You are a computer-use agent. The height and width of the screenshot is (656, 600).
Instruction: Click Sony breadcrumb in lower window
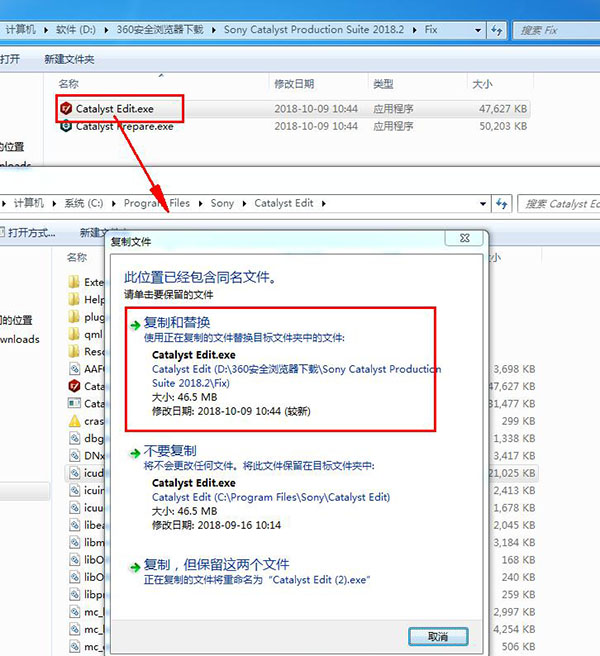click(222, 203)
